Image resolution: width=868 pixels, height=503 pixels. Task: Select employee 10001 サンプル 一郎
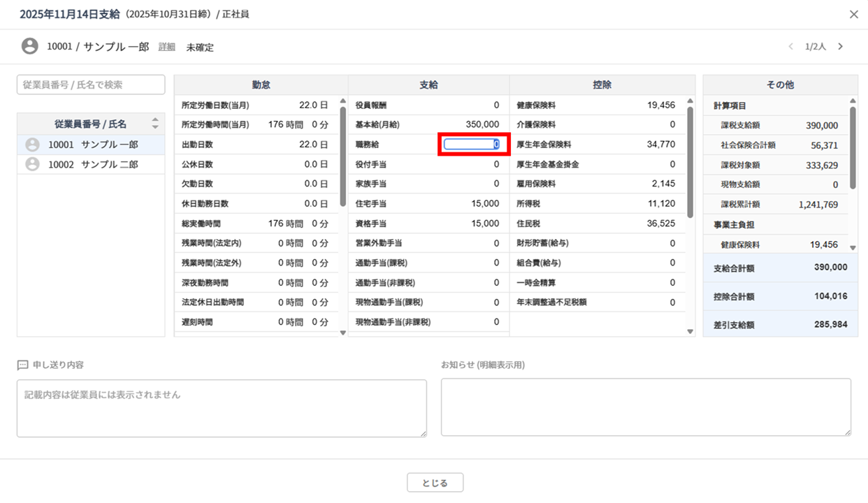pyautogui.click(x=92, y=145)
